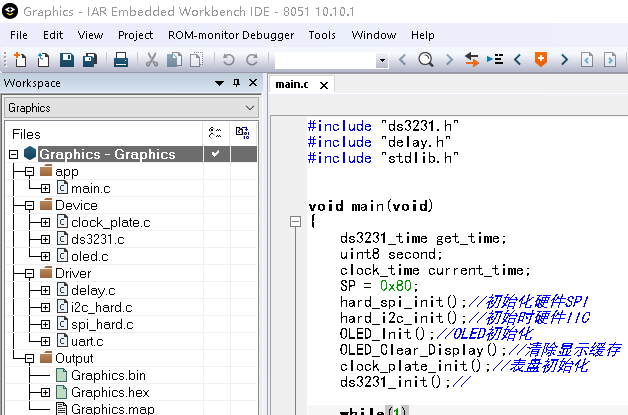The height and width of the screenshot is (415, 628).
Task: Go to next bookmark
Action: coord(564,60)
